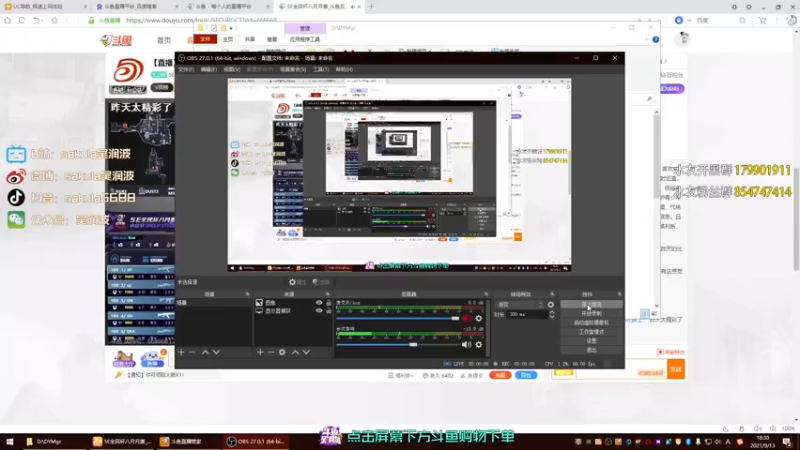This screenshot has height=450, width=800.
Task: Open the Tools menu in OBS
Action: [320, 69]
